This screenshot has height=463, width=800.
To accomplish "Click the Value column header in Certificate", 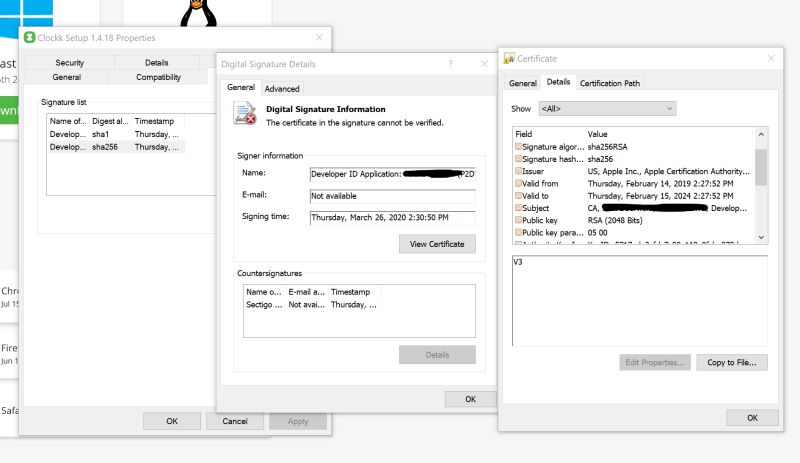I will pyautogui.click(x=669, y=134).
